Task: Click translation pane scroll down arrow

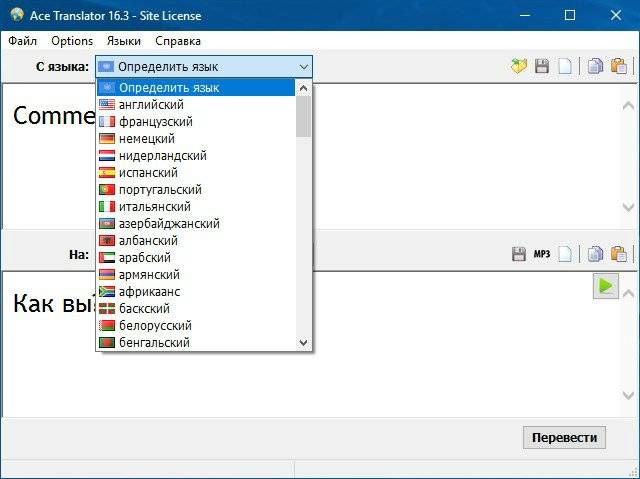Action: tap(628, 395)
